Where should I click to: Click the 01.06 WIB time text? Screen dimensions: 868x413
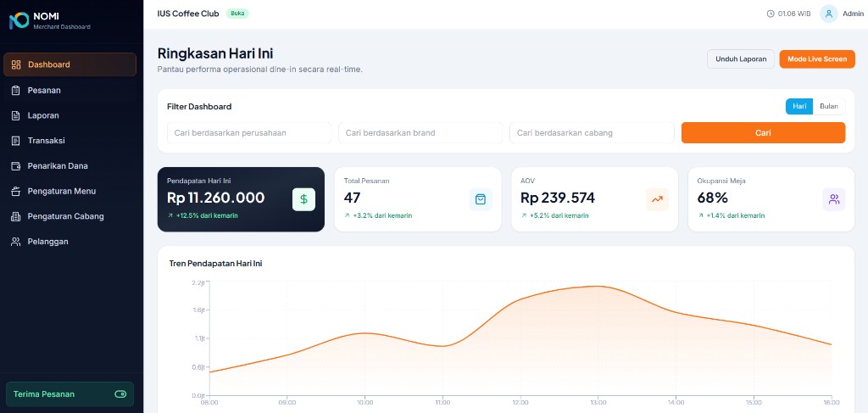(x=793, y=14)
